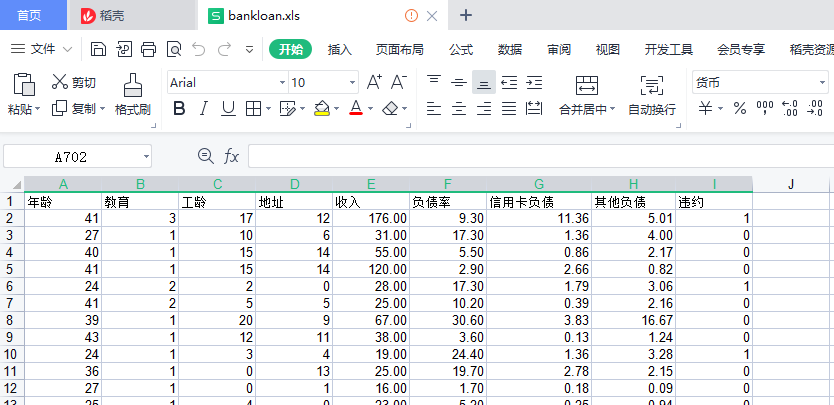Select the Format Painter brush

pos(132,85)
